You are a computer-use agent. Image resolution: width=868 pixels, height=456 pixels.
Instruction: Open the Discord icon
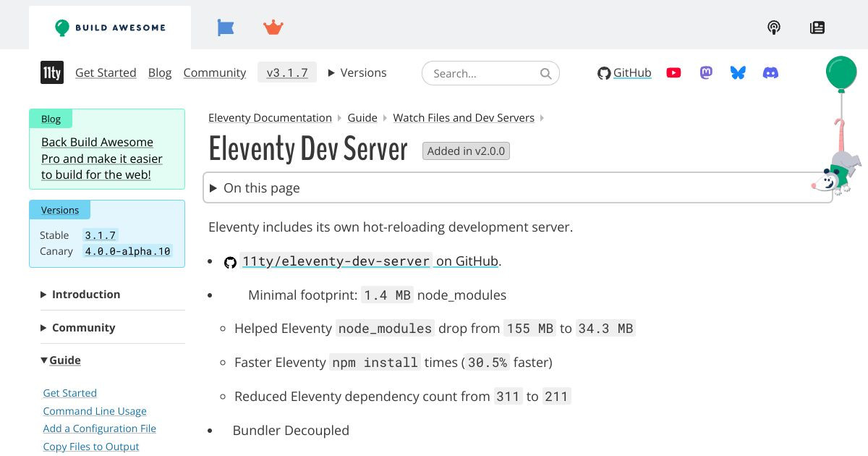tap(771, 72)
